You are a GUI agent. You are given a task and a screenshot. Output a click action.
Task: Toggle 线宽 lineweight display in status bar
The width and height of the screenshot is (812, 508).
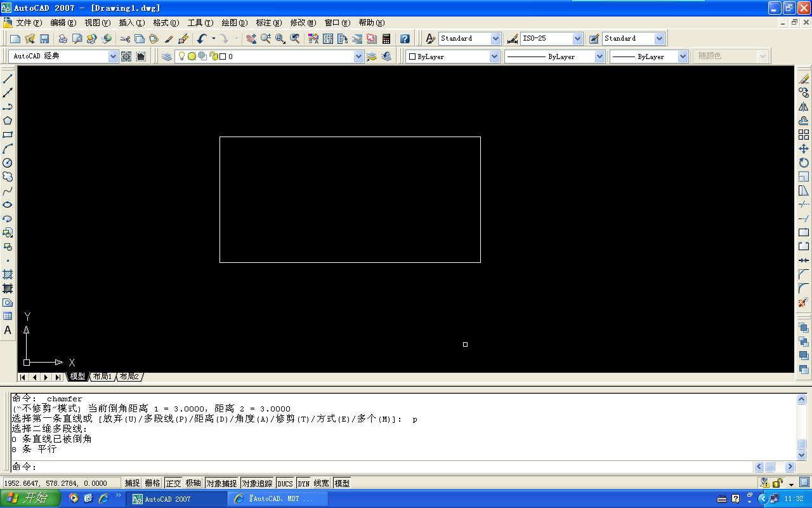[x=322, y=483]
